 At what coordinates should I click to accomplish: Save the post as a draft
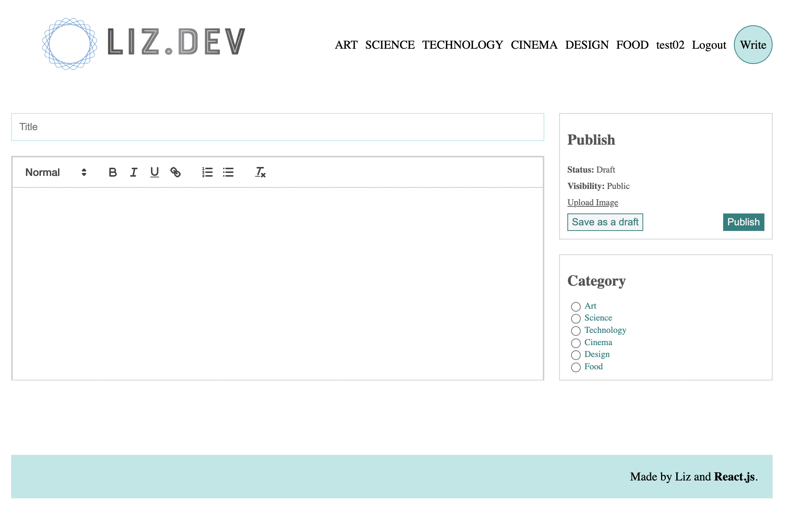coord(605,222)
